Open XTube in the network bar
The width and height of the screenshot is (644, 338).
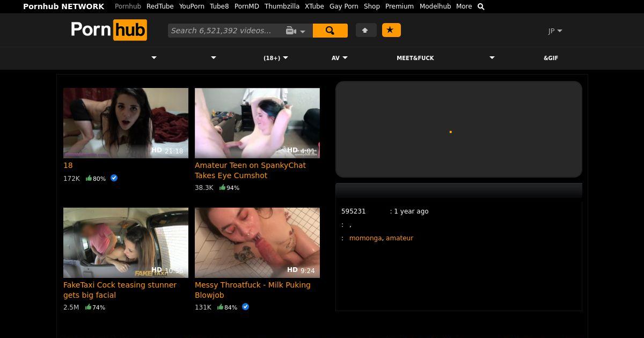[x=314, y=6]
